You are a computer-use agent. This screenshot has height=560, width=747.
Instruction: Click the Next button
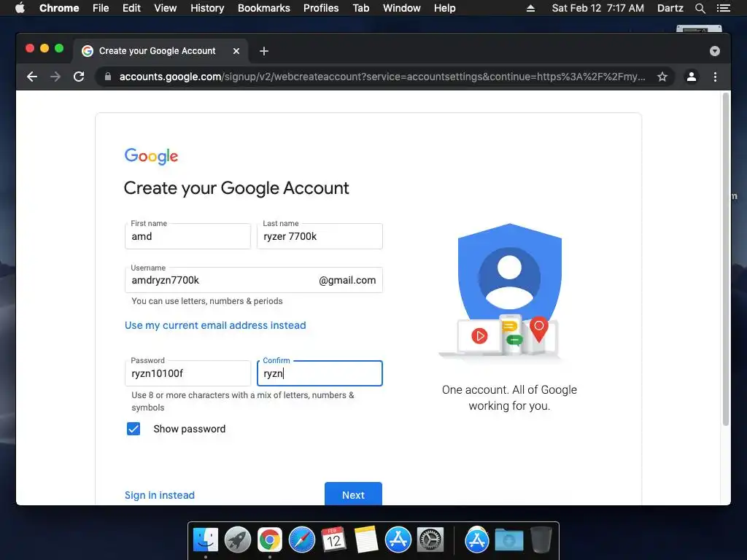(353, 494)
